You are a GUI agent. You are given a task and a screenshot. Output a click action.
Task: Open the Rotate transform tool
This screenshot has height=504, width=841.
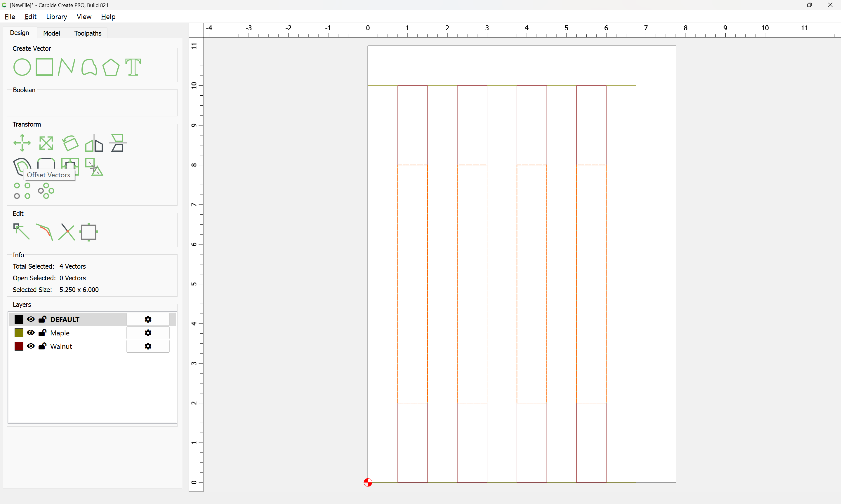pos(70,143)
